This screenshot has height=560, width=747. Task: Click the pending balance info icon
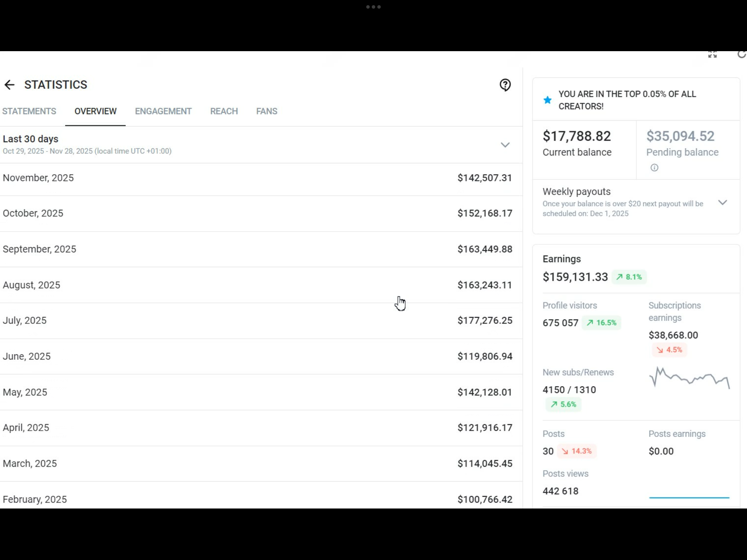[x=654, y=168]
